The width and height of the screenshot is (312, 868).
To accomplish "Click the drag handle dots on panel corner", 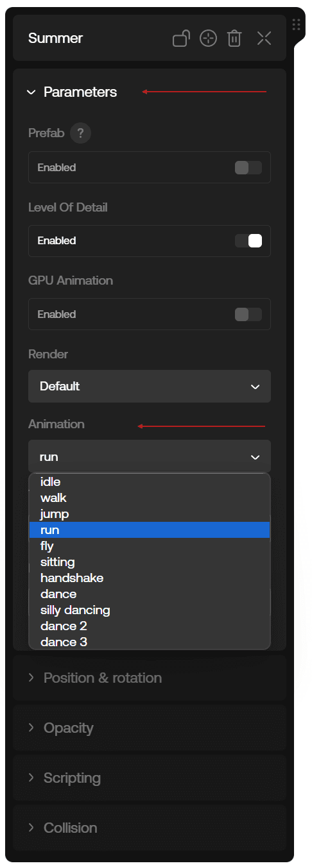I will [x=297, y=24].
